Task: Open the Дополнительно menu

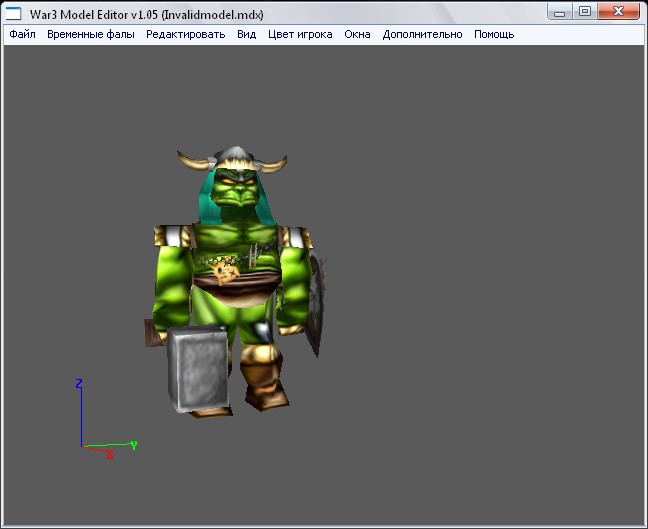Action: (x=422, y=34)
